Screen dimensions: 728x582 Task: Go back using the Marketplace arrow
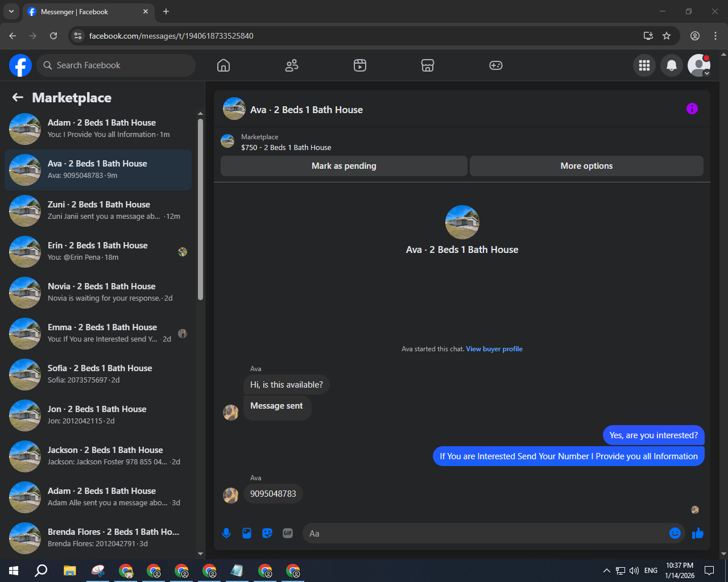18,98
